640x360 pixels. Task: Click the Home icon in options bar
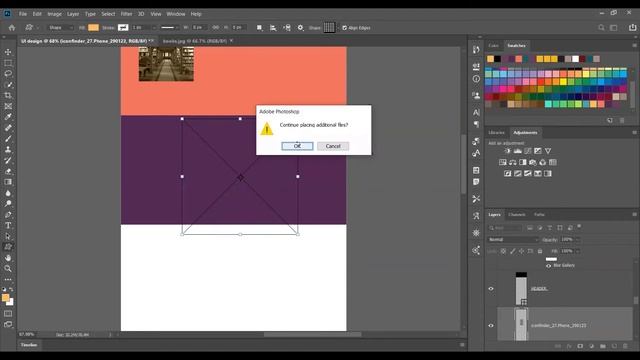point(12,28)
